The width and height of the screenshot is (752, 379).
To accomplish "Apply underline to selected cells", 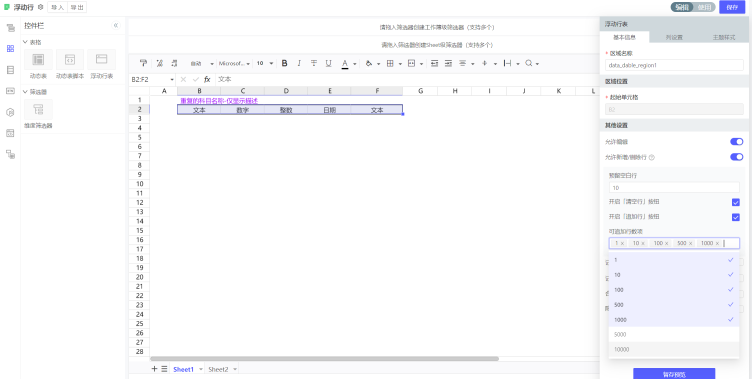I will point(329,63).
